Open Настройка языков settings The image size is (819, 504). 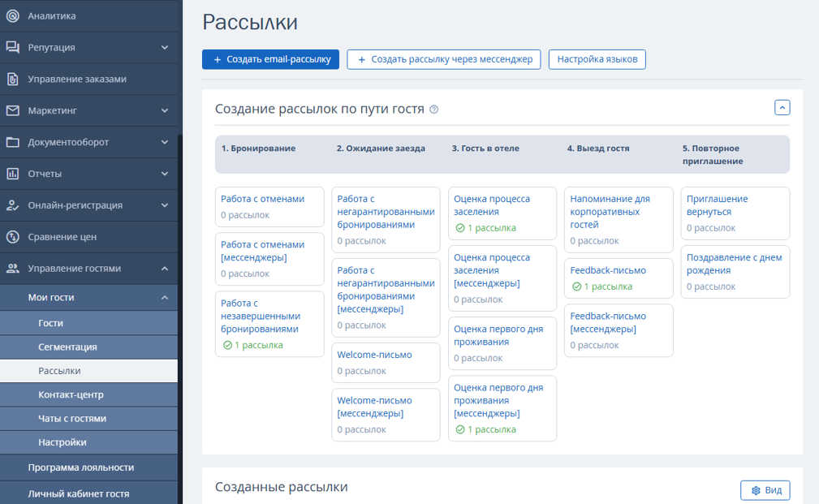pos(597,59)
